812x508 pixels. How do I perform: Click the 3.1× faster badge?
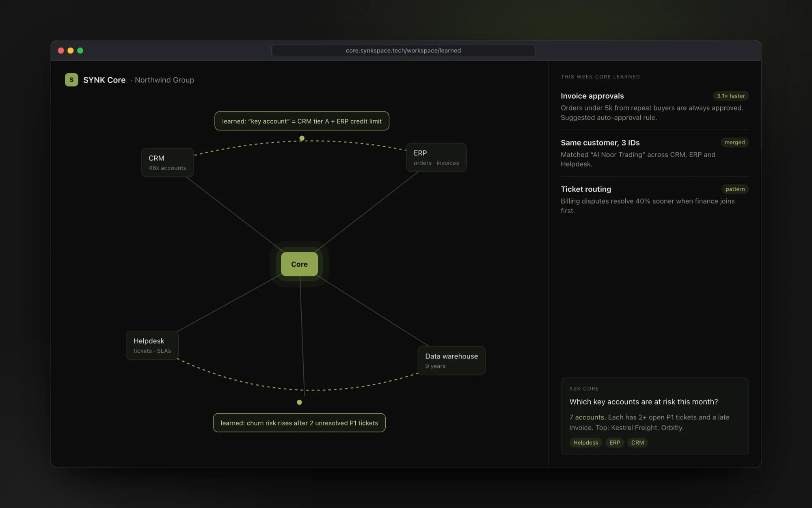731,96
